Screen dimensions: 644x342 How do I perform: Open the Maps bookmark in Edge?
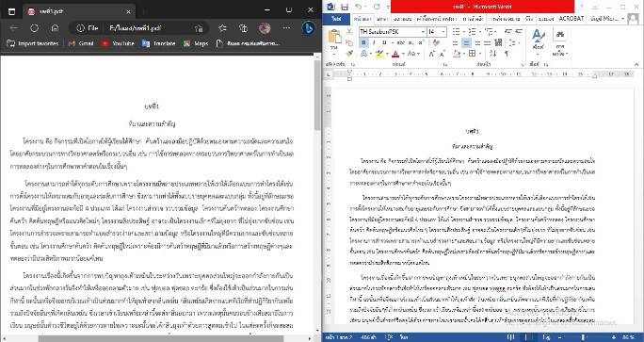(196, 43)
